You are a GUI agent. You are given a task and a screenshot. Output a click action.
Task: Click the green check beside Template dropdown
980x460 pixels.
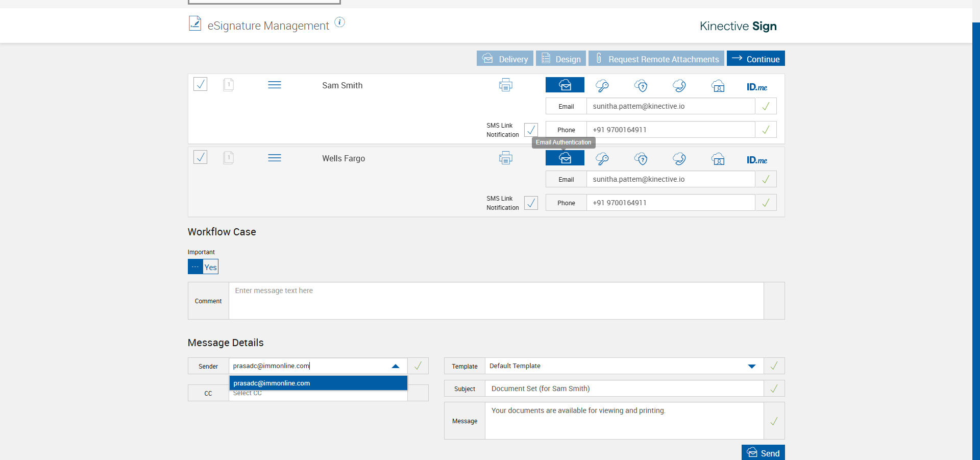pos(774,366)
